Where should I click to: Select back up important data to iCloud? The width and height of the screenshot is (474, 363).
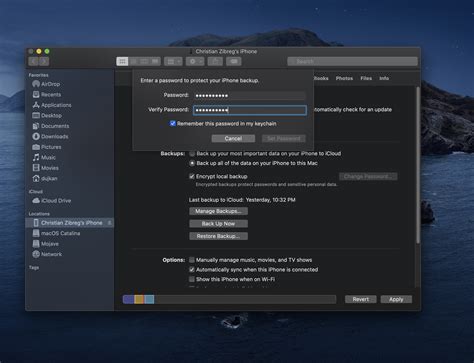tap(192, 154)
